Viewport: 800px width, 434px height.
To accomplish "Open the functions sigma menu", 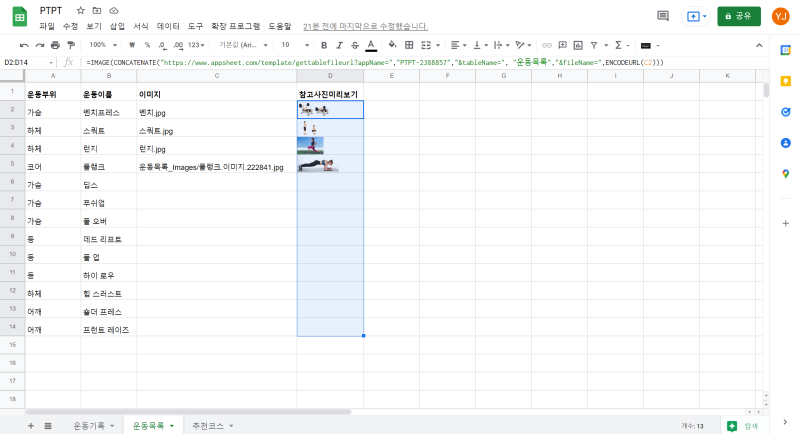I will (618, 45).
